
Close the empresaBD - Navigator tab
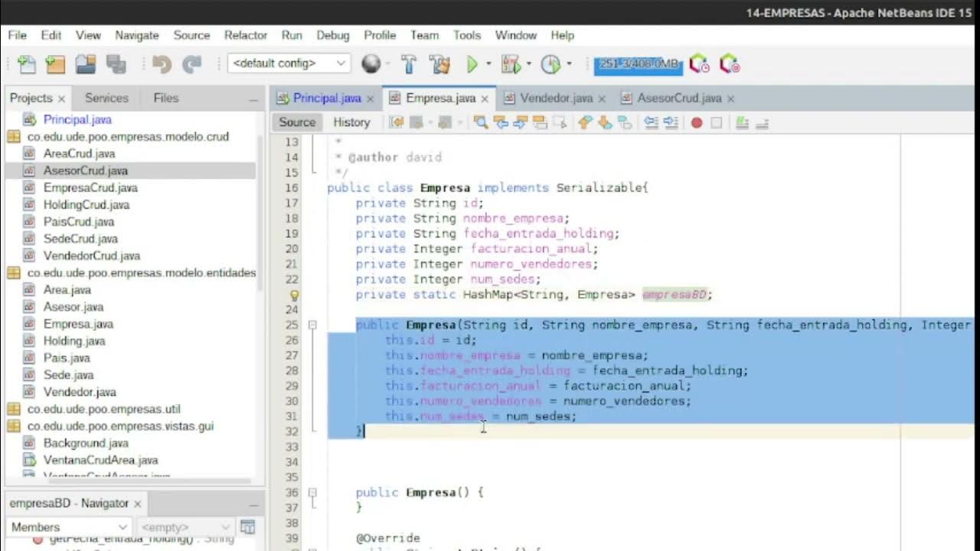pos(138,504)
